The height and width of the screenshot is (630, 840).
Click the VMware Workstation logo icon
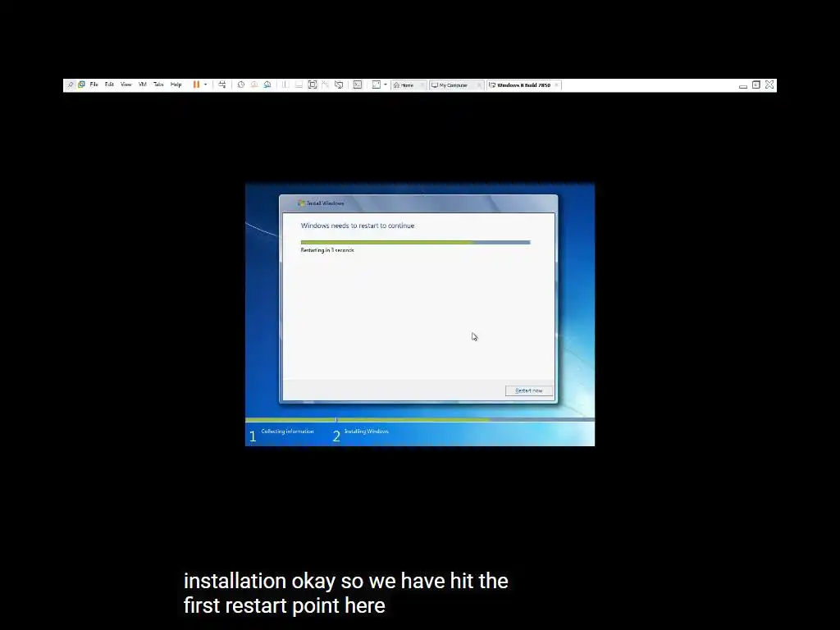click(81, 84)
